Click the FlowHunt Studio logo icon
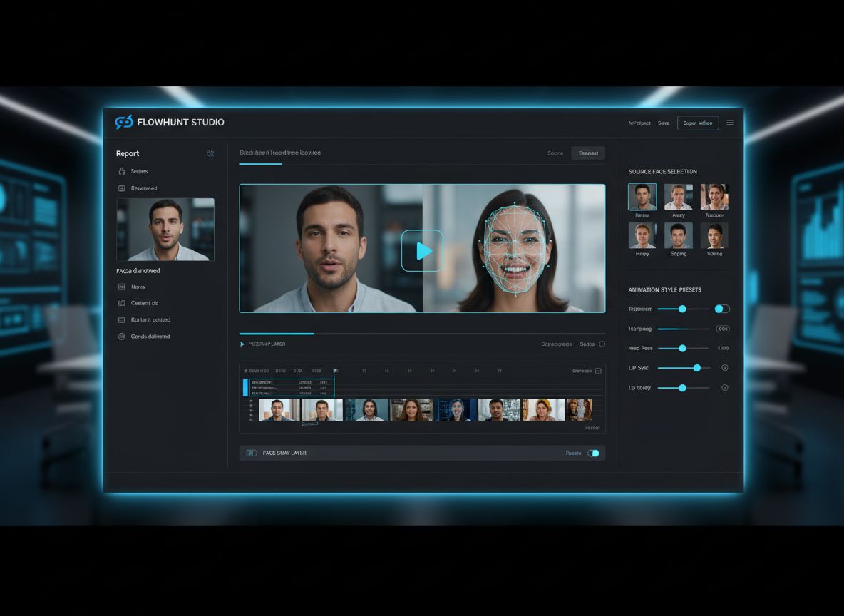This screenshot has height=616, width=844. [x=124, y=122]
